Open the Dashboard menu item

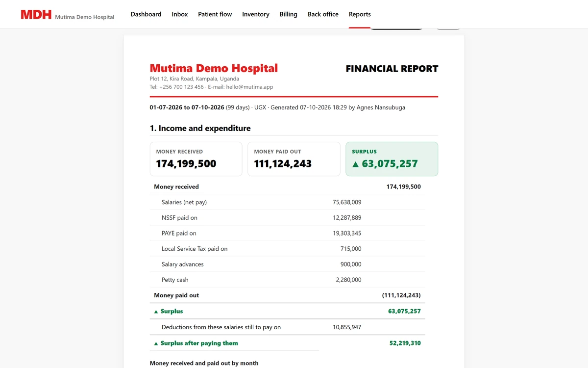pos(146,14)
